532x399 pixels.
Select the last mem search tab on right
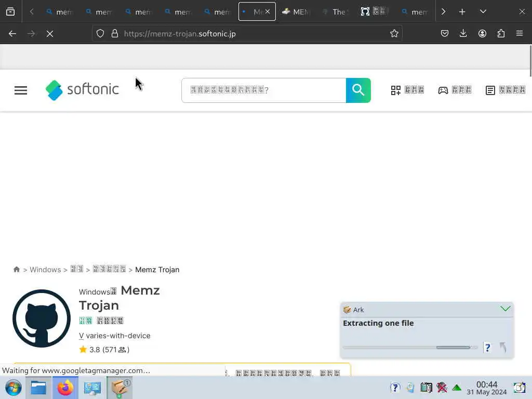415,11
